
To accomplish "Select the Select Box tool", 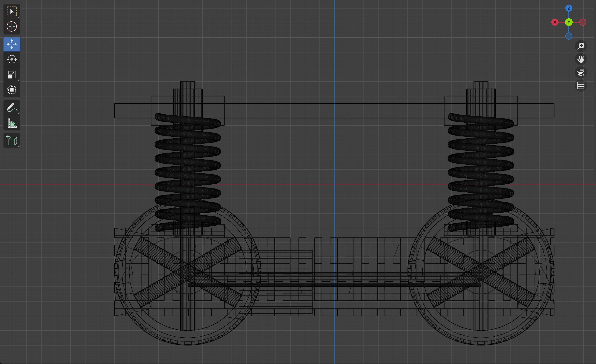I will point(12,11).
